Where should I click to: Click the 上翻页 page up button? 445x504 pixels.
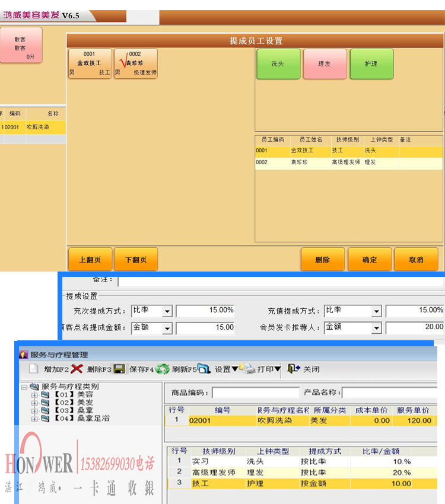(90, 259)
